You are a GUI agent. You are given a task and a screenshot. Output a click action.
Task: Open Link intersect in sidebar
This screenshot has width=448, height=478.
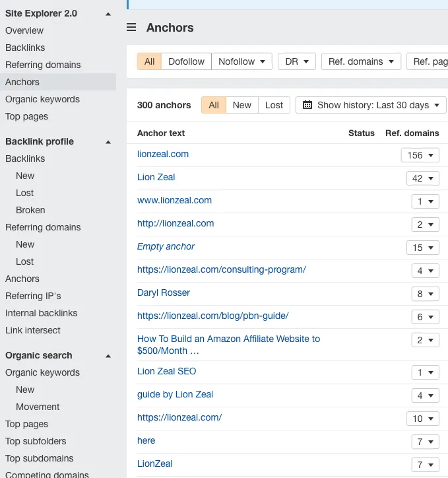(32, 331)
